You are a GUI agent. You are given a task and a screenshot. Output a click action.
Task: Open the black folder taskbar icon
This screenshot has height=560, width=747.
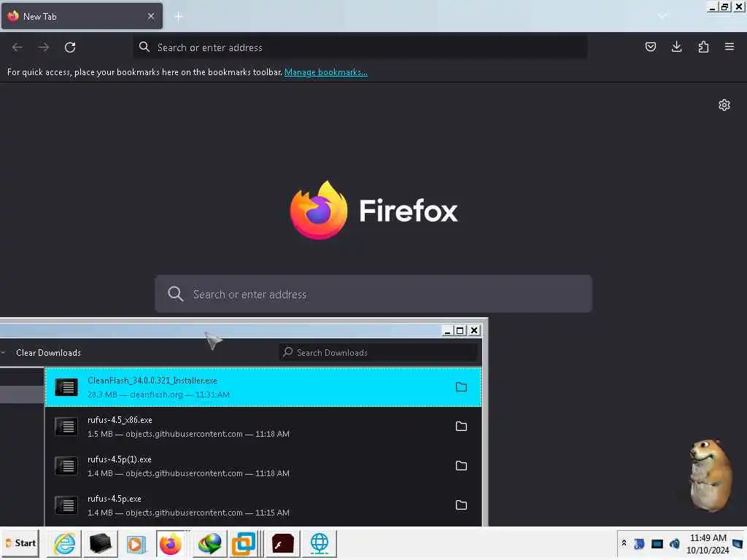pyautogui.click(x=101, y=543)
